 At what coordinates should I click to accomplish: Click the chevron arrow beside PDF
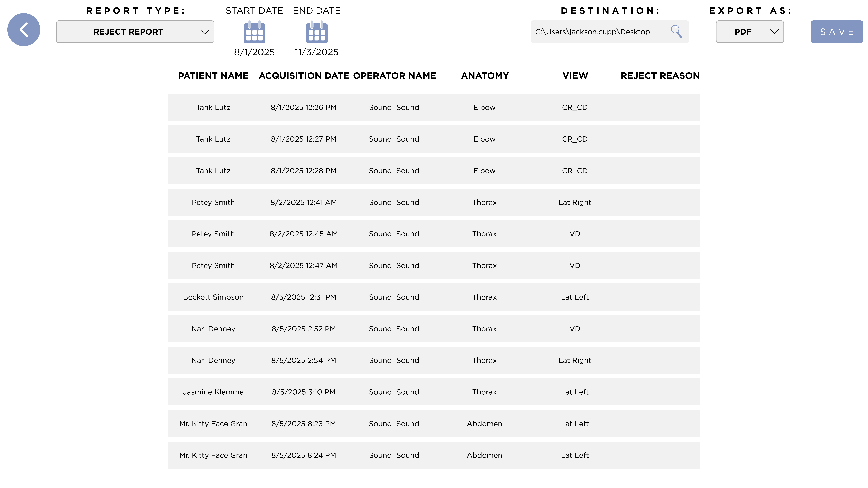pyautogui.click(x=774, y=32)
